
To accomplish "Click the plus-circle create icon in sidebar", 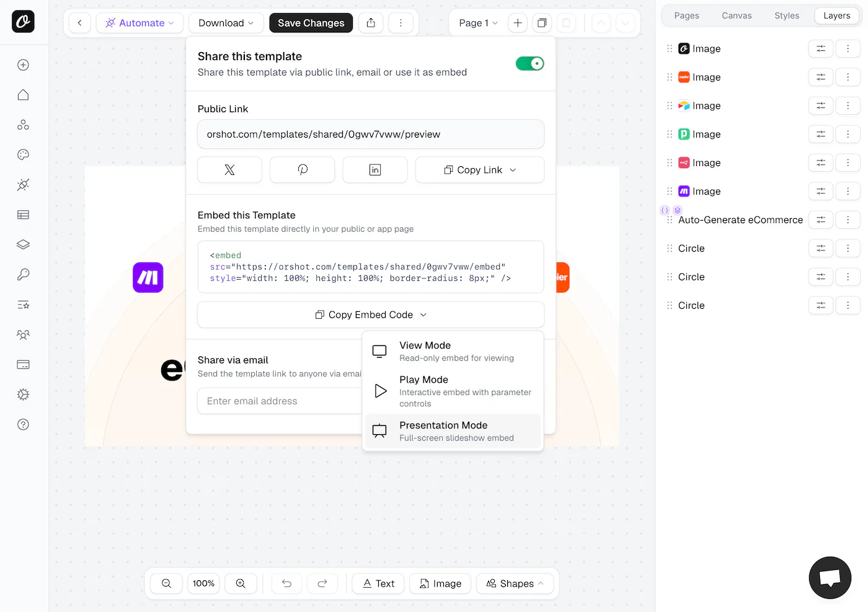I will (23, 65).
